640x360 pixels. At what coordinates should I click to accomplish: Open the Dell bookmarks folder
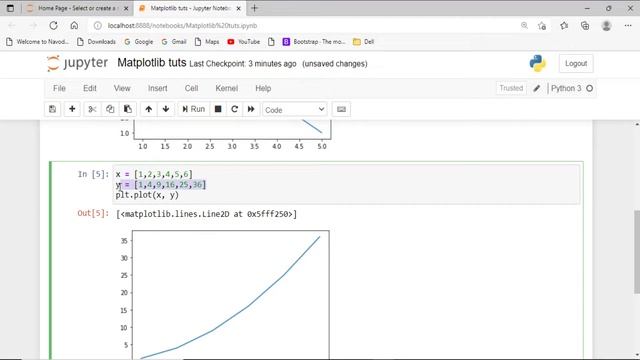click(x=363, y=42)
